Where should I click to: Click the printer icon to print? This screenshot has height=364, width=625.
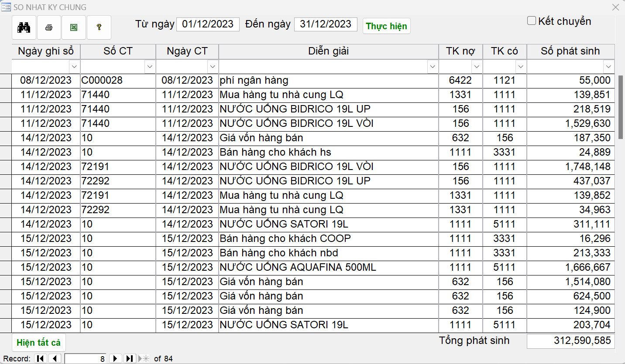point(49,27)
